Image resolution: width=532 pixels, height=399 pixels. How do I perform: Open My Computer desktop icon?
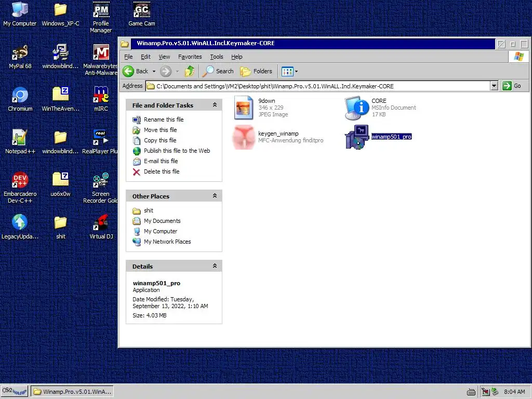[x=20, y=14]
